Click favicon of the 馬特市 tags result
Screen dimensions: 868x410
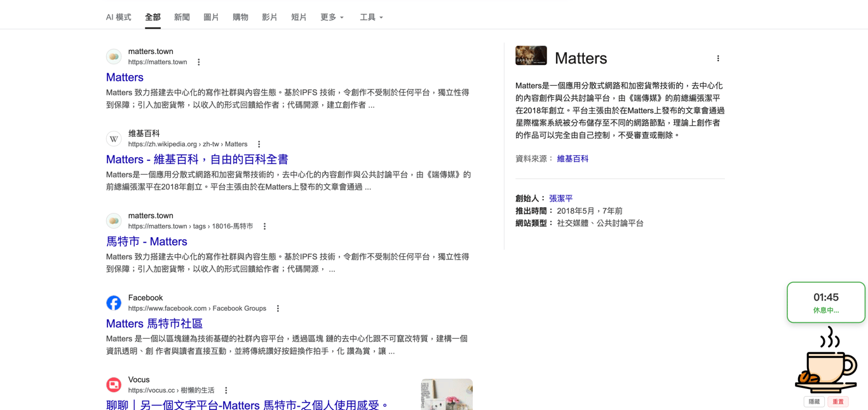click(x=114, y=221)
